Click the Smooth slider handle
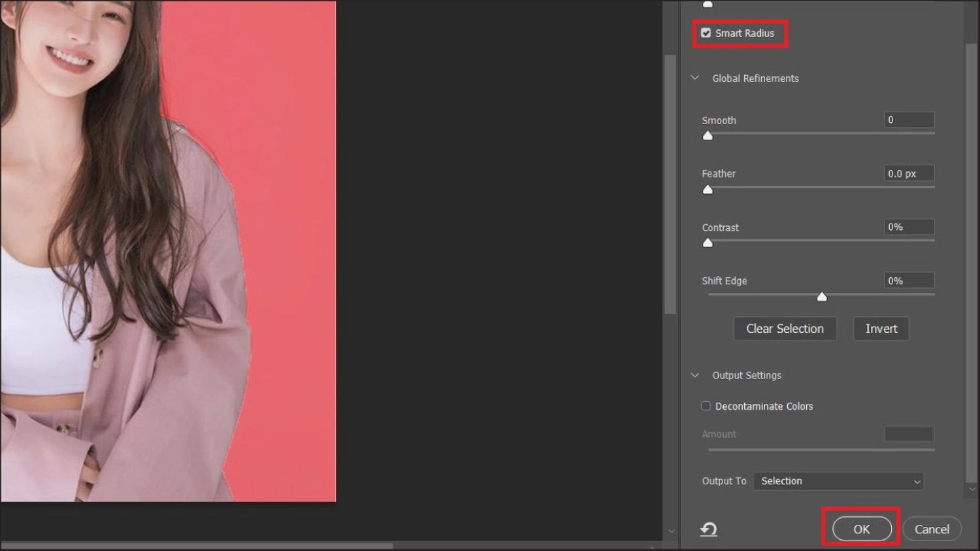980x551 pixels. [x=708, y=135]
